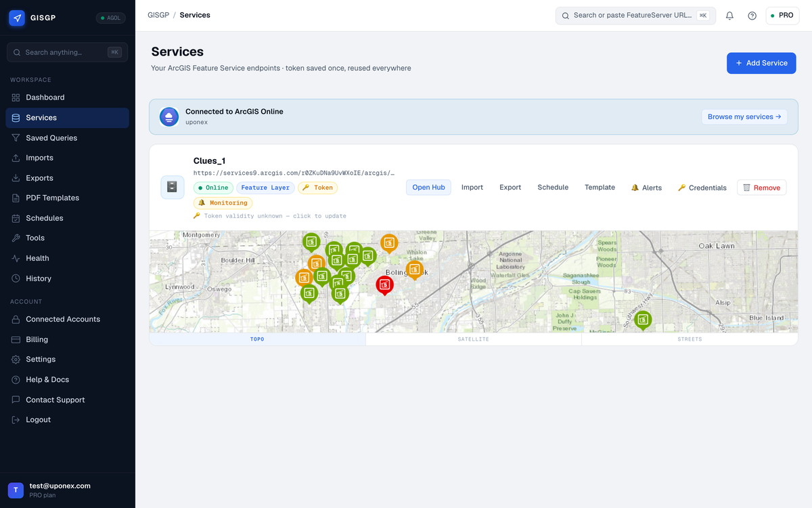Click the Services database icon in sidebar
812x508 pixels.
click(16, 118)
